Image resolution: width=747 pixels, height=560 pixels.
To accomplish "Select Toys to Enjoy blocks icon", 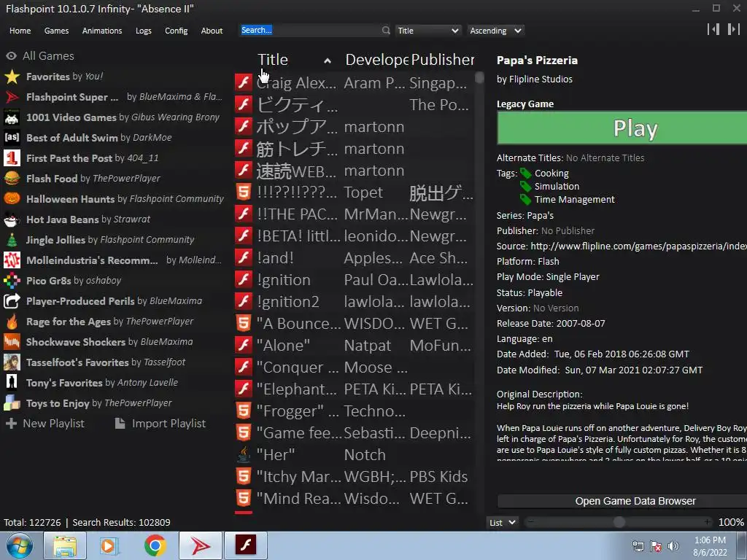I will [x=12, y=403].
